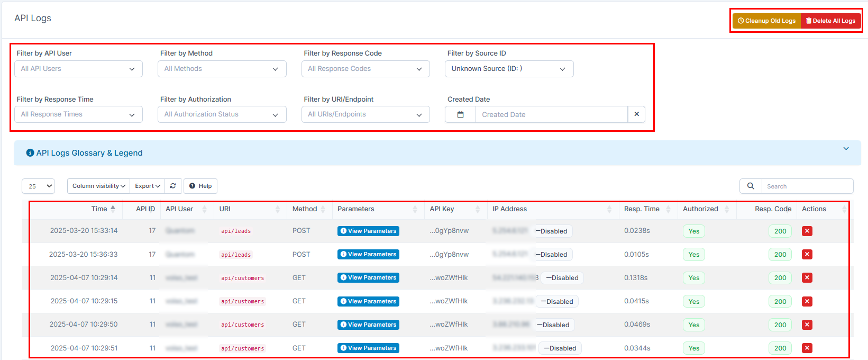Screen dimensions: 868x360
Task: Open the Column visibility menu
Action: [98, 186]
